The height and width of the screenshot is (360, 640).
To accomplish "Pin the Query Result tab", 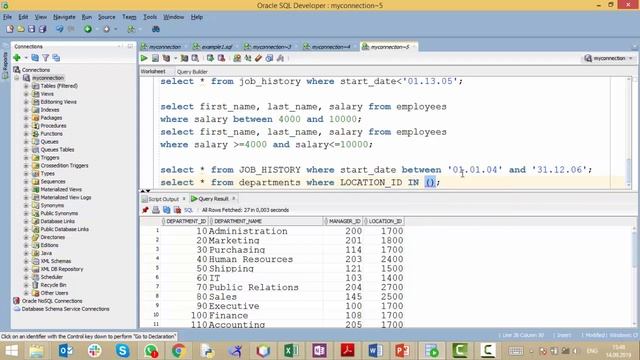I will (x=145, y=210).
